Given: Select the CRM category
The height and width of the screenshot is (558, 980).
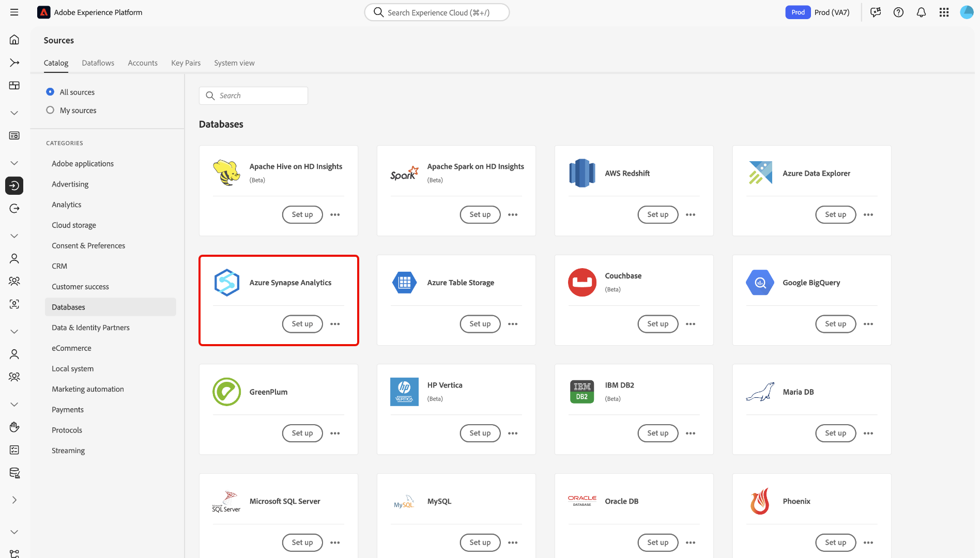Looking at the screenshot, I should coord(59,266).
